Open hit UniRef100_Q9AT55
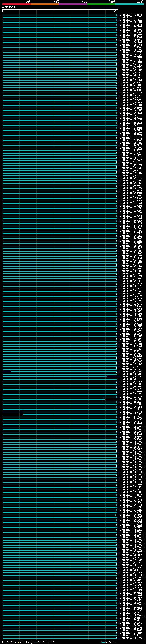This screenshot has height=644, width=146. coord(131,30)
